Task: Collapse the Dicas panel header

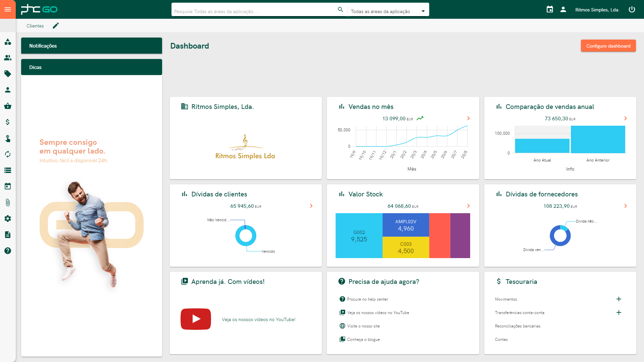Action: coord(92,67)
